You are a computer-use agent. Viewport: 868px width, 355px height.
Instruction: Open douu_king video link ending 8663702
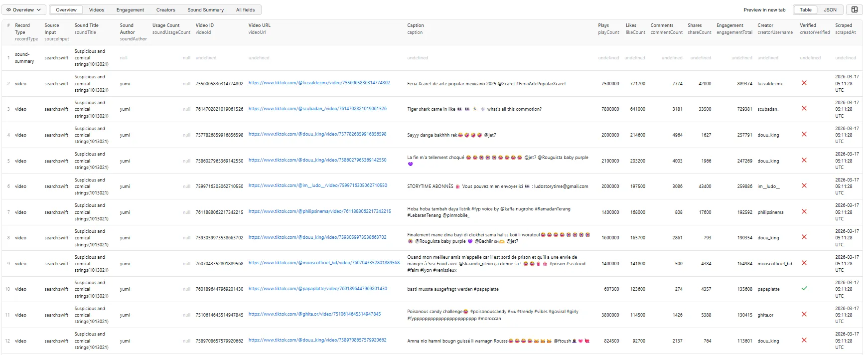(317, 237)
